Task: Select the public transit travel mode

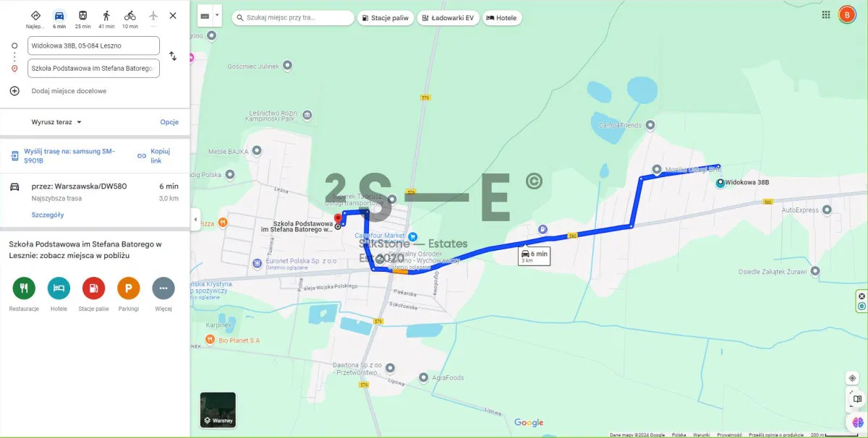Action: pos(83,18)
